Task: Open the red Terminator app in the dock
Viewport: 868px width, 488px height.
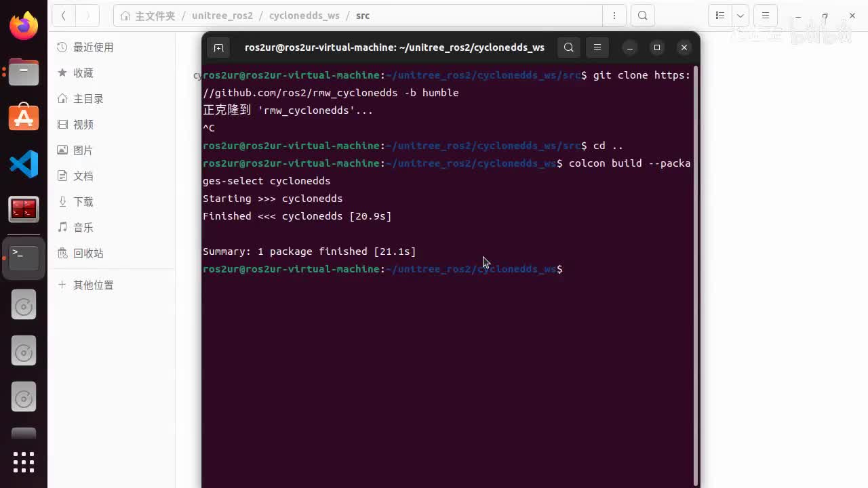Action: pyautogui.click(x=24, y=210)
